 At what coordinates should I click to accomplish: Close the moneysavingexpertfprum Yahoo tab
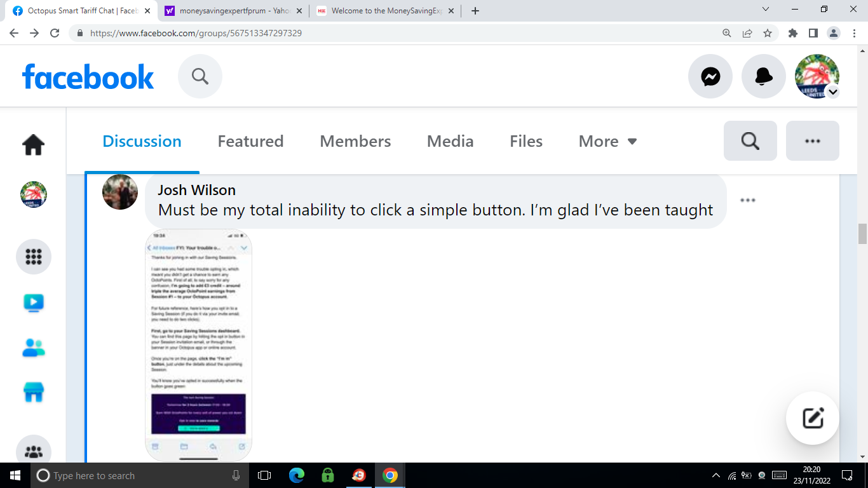[299, 11]
